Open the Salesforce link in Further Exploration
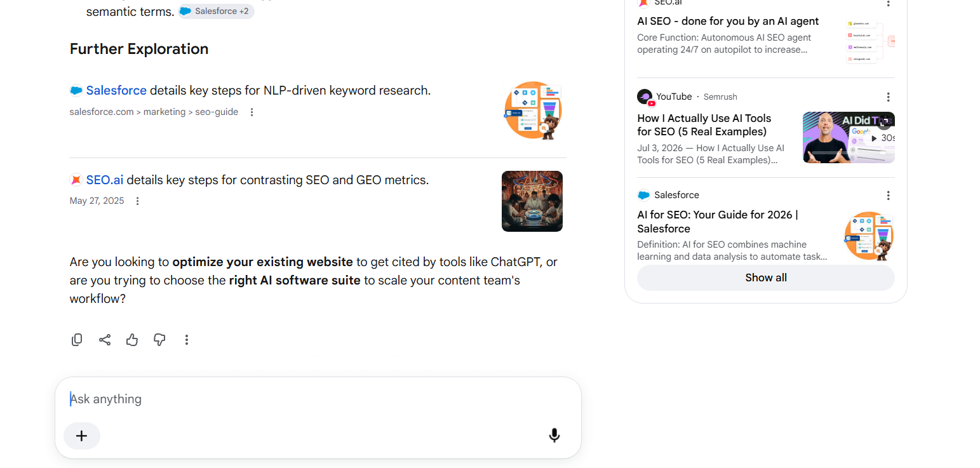The width and height of the screenshot is (980, 468). coord(116,91)
